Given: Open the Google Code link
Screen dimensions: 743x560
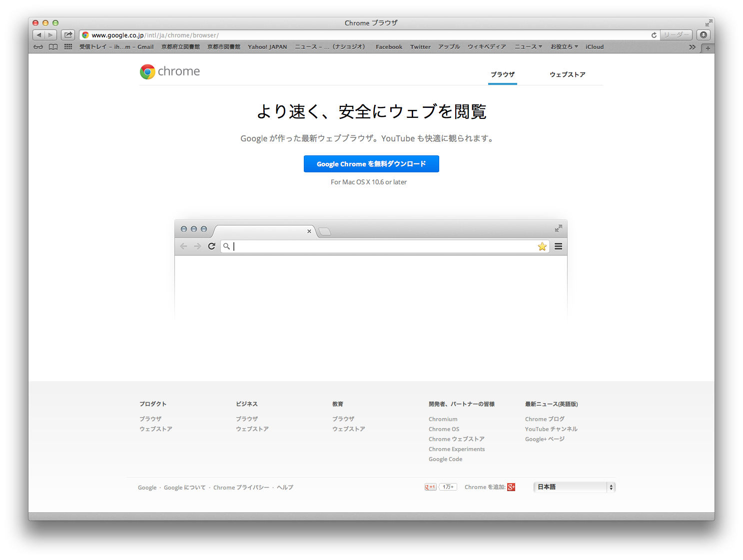Looking at the screenshot, I should click(445, 459).
